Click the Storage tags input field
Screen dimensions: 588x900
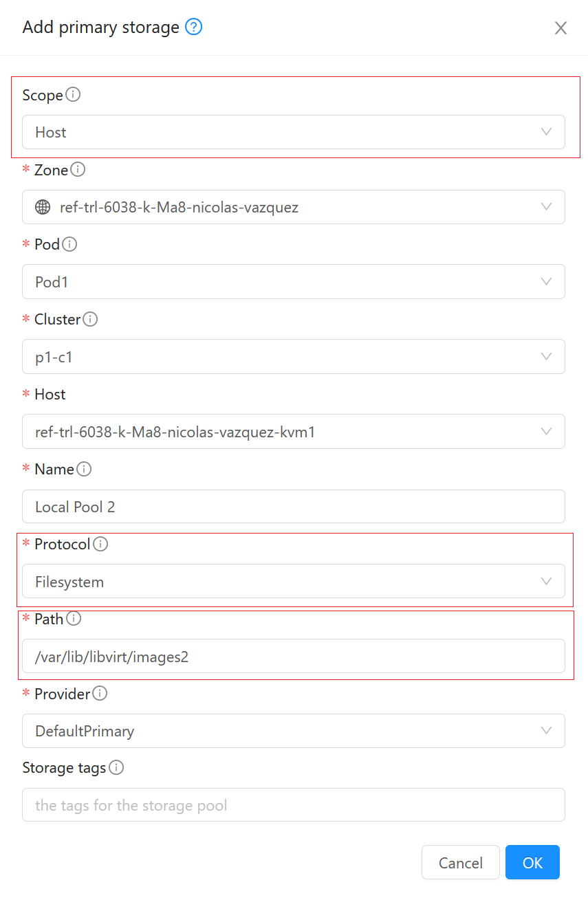[294, 804]
